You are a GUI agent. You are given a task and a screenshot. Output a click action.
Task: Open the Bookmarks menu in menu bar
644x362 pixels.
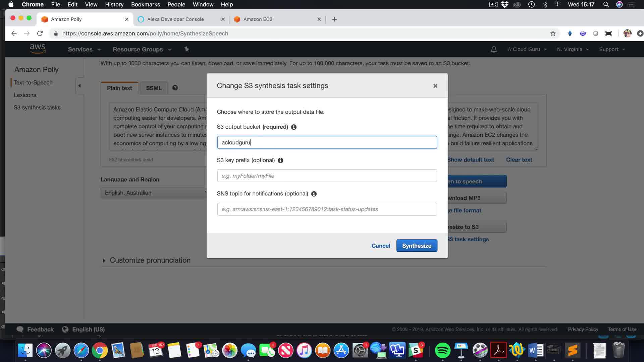[145, 4]
